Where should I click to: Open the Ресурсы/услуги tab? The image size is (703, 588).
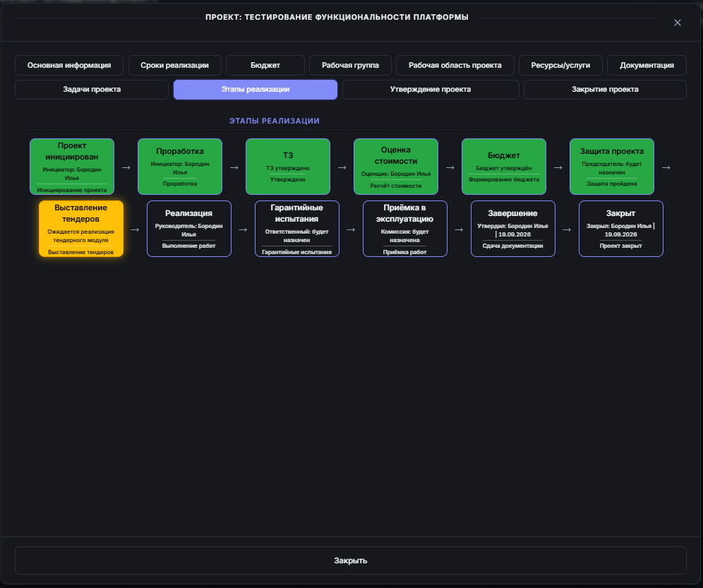tap(560, 65)
